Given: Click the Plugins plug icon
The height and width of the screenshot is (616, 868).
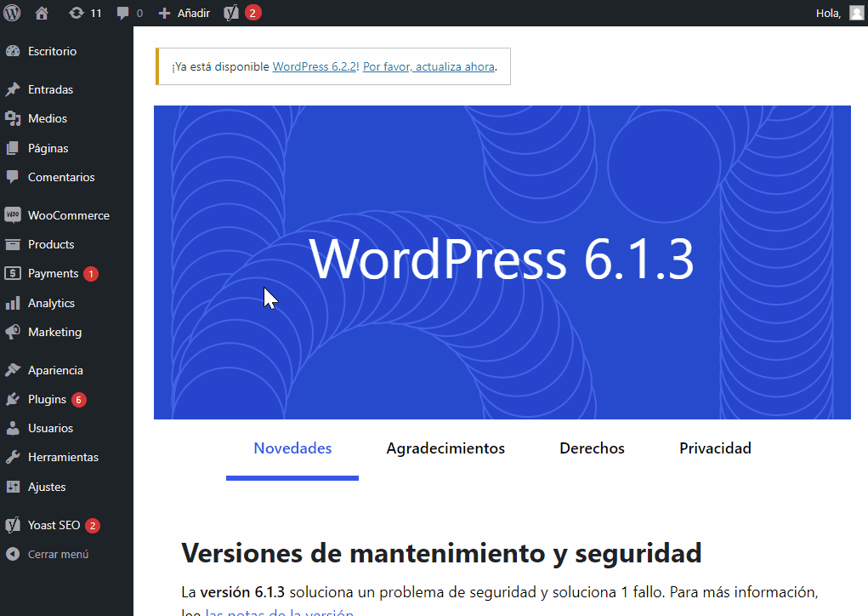Looking at the screenshot, I should [x=13, y=399].
